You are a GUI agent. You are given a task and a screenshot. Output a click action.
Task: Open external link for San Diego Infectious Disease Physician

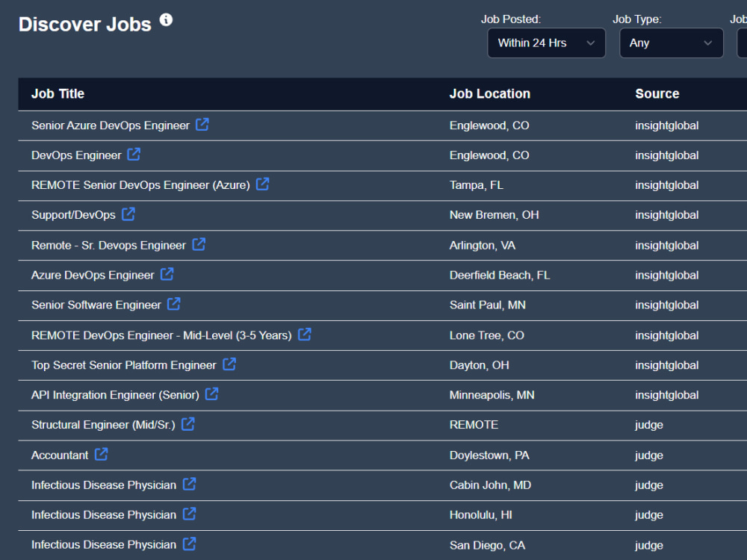tap(189, 544)
